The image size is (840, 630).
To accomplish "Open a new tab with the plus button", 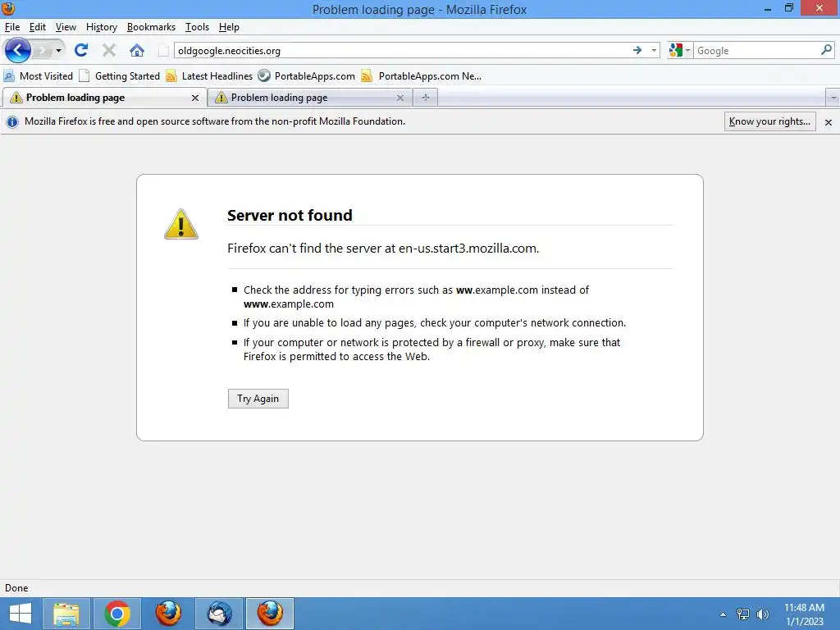I will (426, 98).
